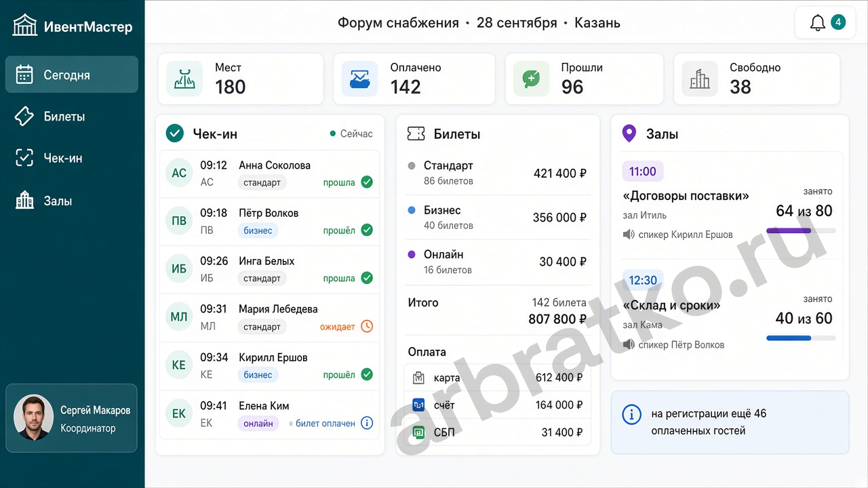Click the speaker icon by Кирилл Ершов
The image size is (868, 488).
(x=629, y=235)
